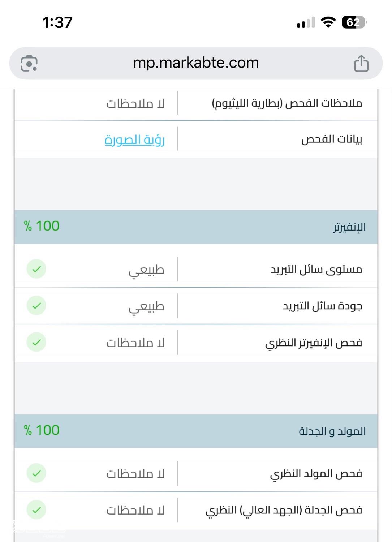Click green check for فحص الجدلة row
The width and height of the screenshot is (392, 542).
coord(36,510)
